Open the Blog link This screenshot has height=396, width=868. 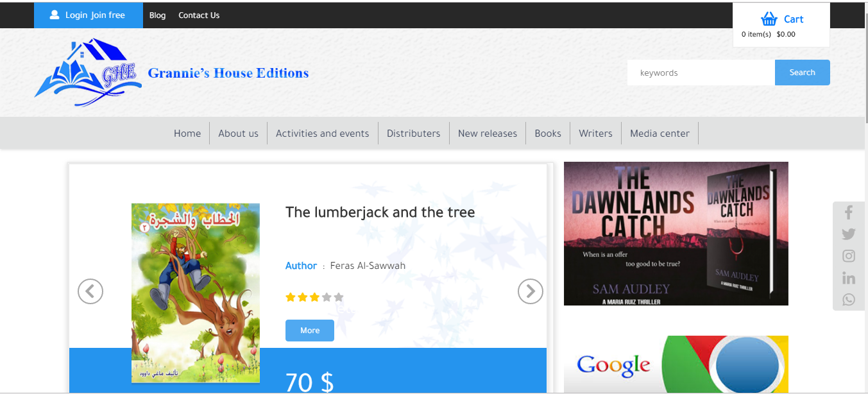(x=158, y=15)
